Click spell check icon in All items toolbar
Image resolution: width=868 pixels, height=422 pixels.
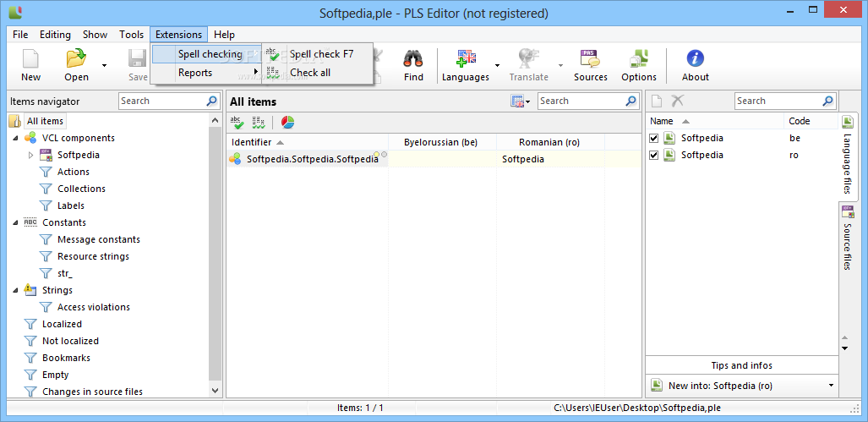tap(237, 122)
